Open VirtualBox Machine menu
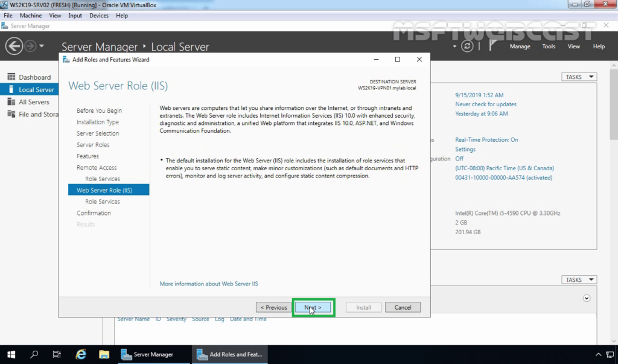 [x=31, y=15]
